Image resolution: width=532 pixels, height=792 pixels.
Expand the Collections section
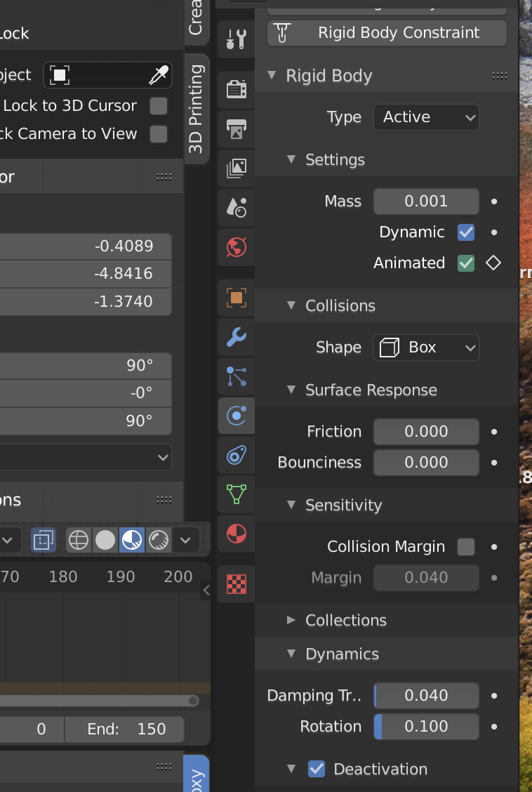pyautogui.click(x=345, y=620)
